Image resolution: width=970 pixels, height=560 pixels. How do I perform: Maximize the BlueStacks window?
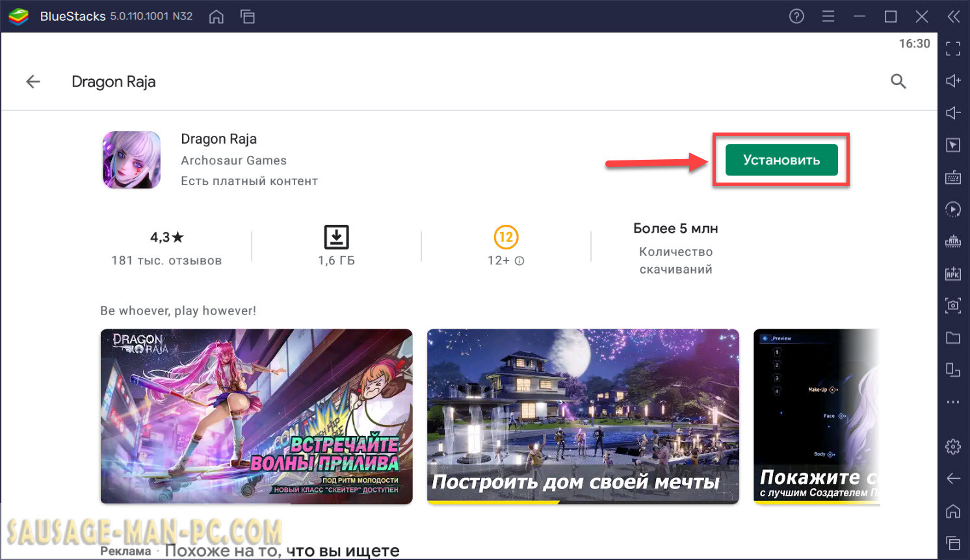point(891,16)
